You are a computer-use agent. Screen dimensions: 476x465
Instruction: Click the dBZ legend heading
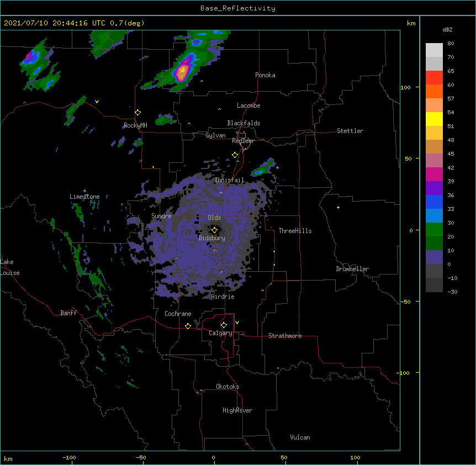[x=447, y=30]
